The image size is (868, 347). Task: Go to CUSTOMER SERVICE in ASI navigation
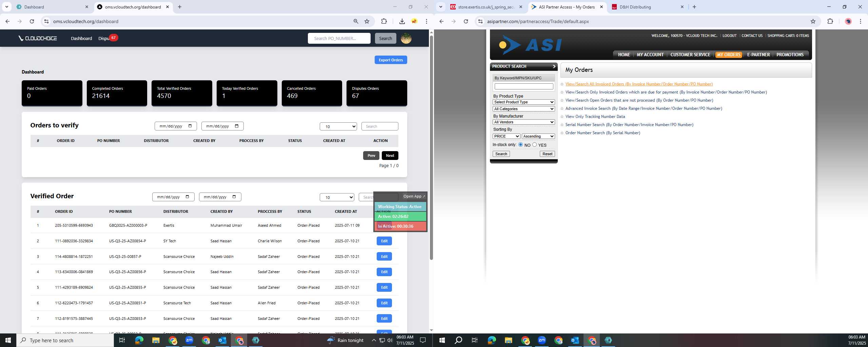point(690,55)
